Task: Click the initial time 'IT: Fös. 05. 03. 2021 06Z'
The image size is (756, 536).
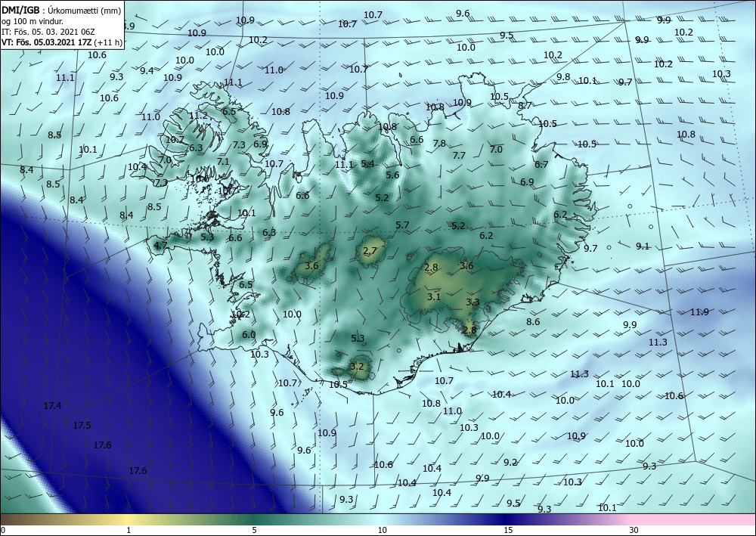Action: coord(48,31)
